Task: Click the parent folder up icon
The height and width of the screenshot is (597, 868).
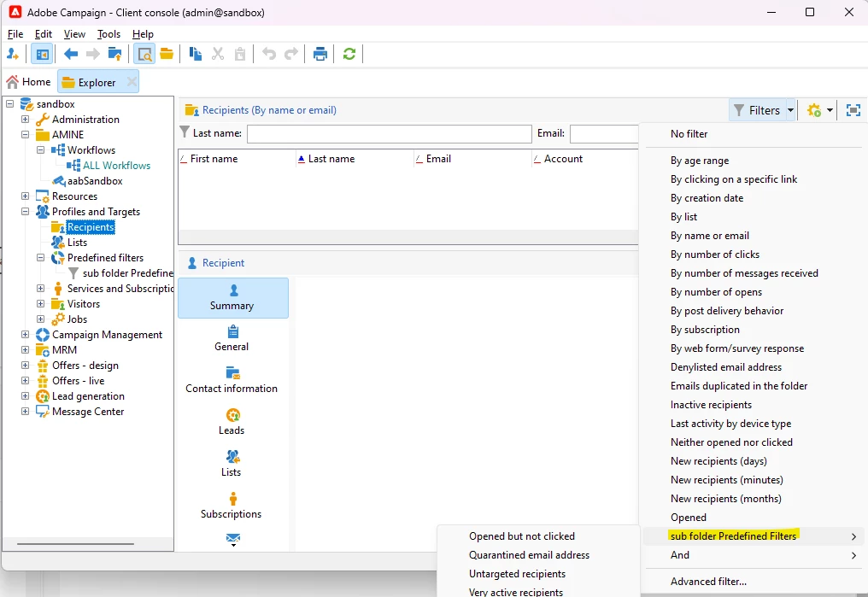Action: (114, 54)
